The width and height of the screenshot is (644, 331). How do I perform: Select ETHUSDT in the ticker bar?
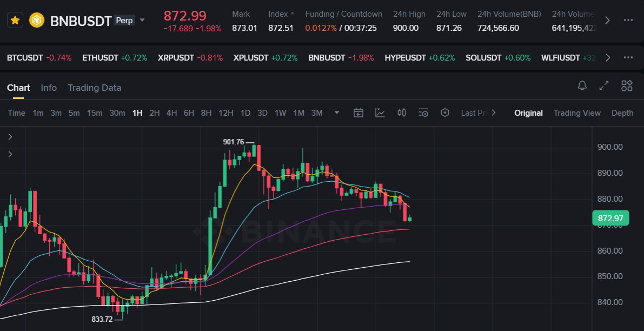115,58
